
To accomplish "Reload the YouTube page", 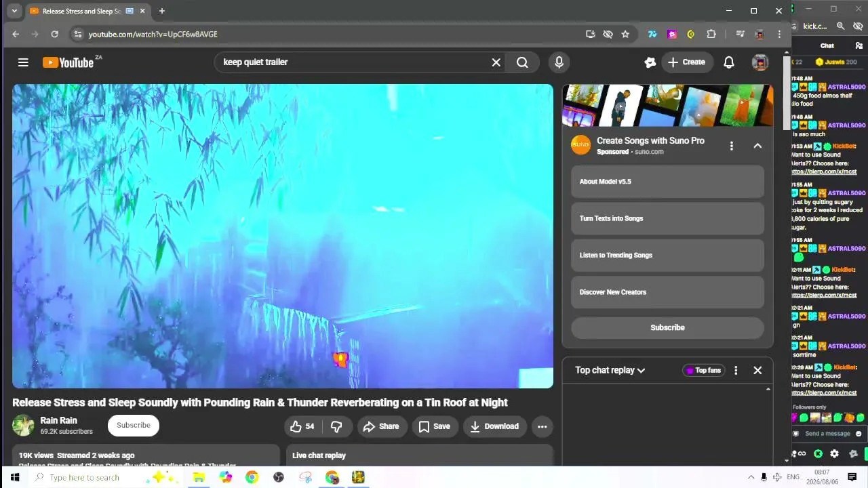I will click(x=54, y=34).
